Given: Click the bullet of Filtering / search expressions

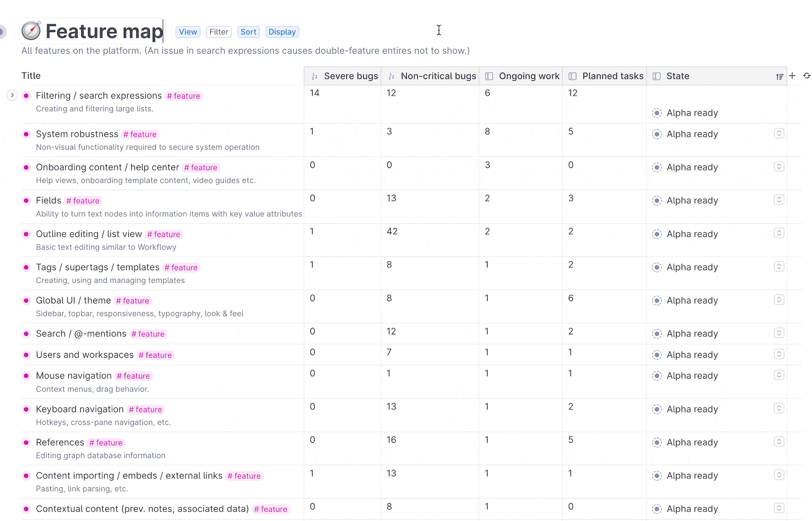Looking at the screenshot, I should [26, 96].
